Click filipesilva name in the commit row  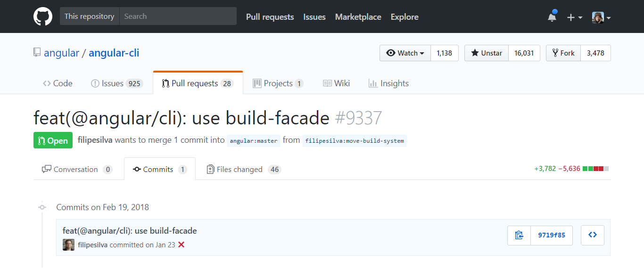pyautogui.click(x=93, y=245)
